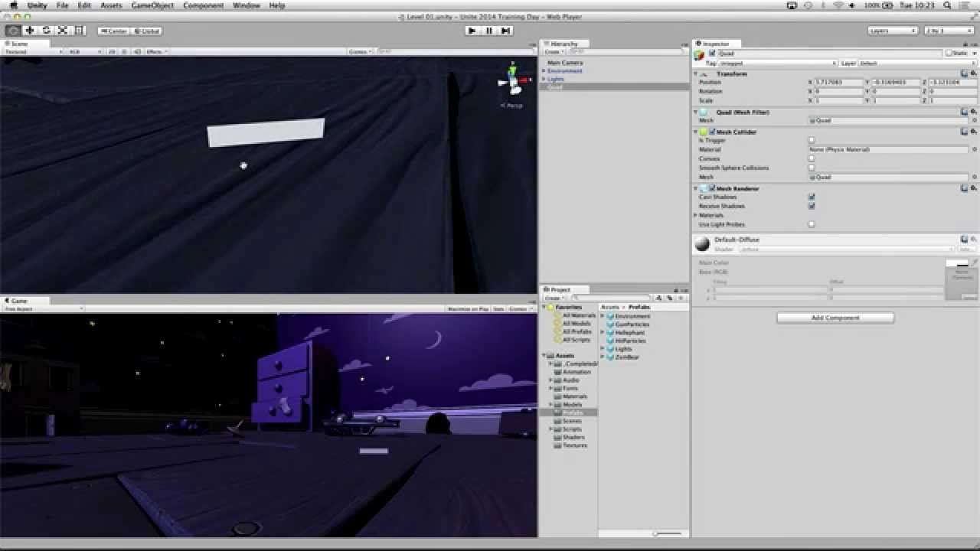Toggle Scene audio button
The width and height of the screenshot is (980, 551).
137,51
